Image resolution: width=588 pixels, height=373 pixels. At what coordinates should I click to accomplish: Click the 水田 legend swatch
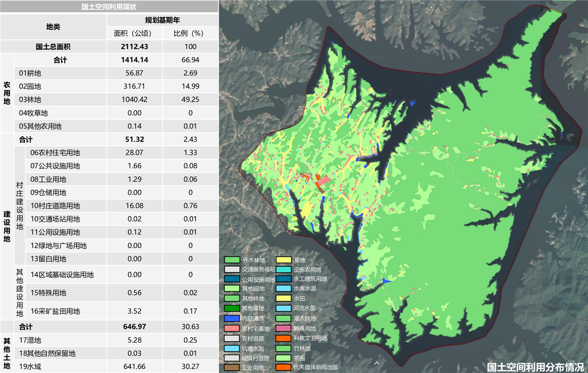284,298
